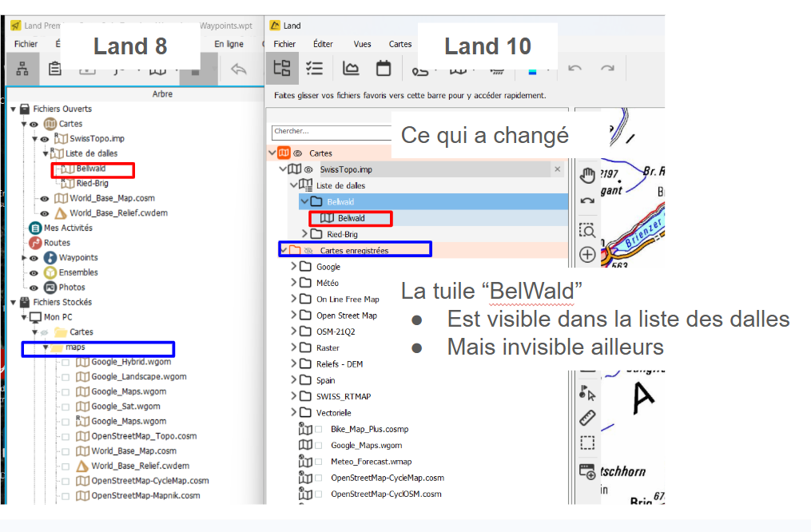Click the Routes icon in Land 8 tree

[35, 243]
